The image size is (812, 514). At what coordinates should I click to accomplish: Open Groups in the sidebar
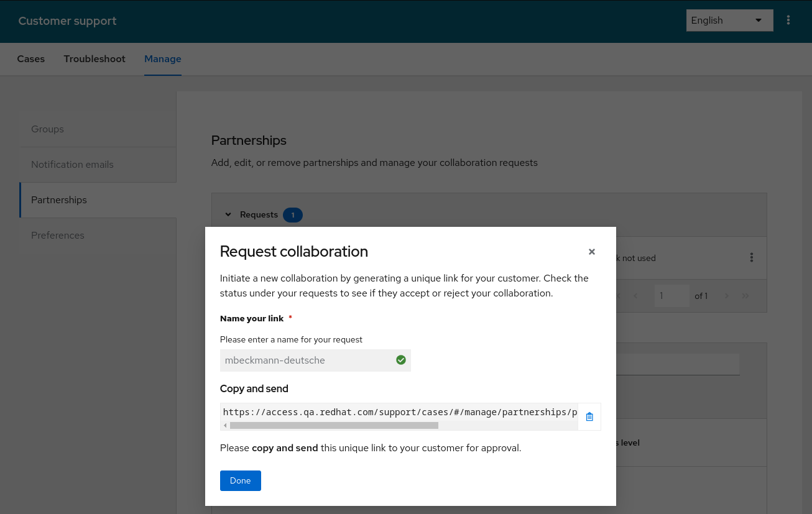coord(98,129)
